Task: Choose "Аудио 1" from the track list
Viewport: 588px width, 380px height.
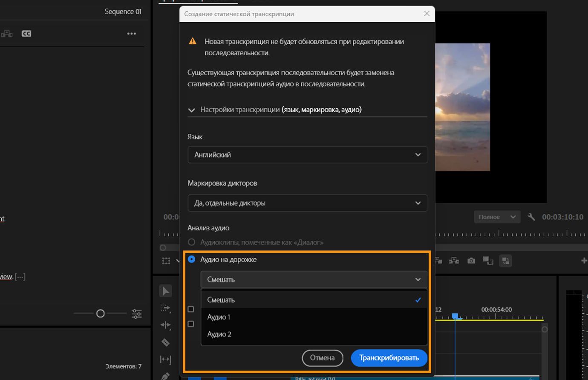Action: pyautogui.click(x=219, y=317)
